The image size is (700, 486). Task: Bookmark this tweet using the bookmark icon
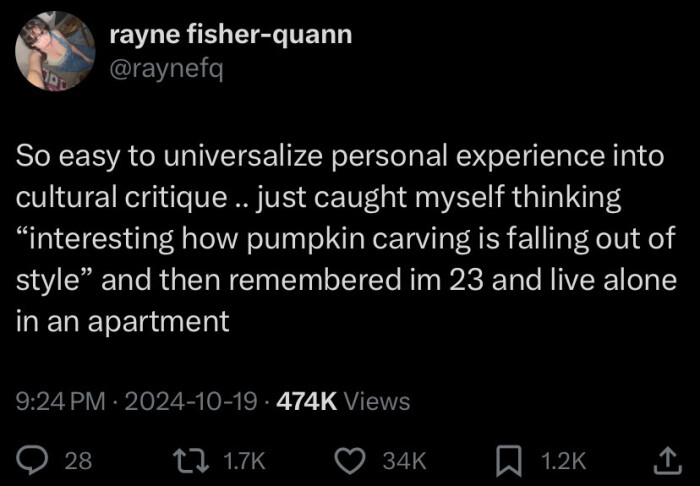(511, 459)
